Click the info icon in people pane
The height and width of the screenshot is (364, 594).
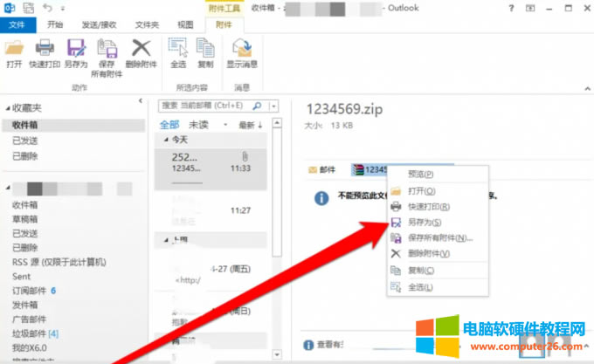(308, 345)
